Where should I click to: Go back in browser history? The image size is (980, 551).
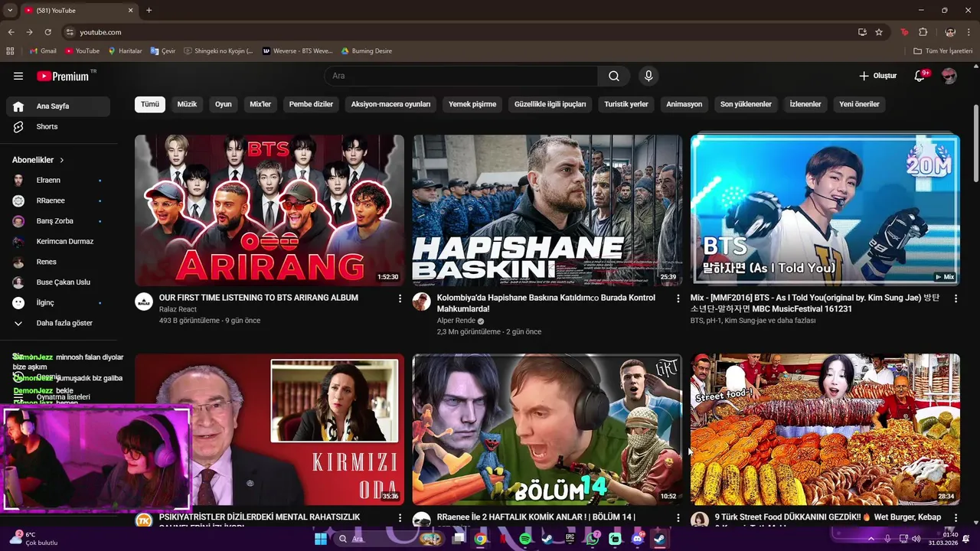click(11, 32)
